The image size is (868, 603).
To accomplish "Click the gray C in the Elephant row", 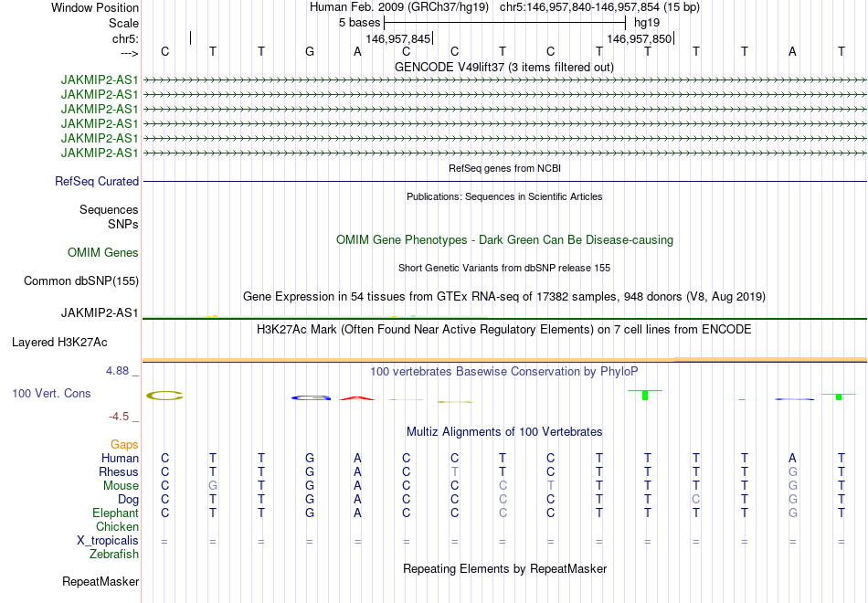I will coord(503,513).
